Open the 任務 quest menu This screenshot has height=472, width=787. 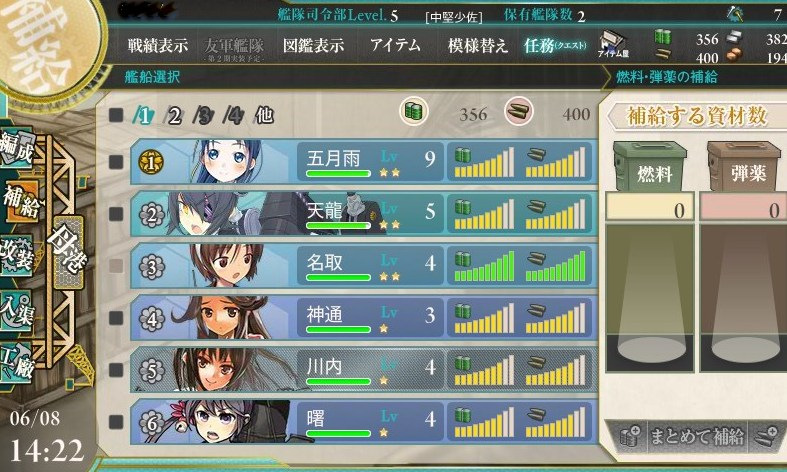tap(555, 46)
